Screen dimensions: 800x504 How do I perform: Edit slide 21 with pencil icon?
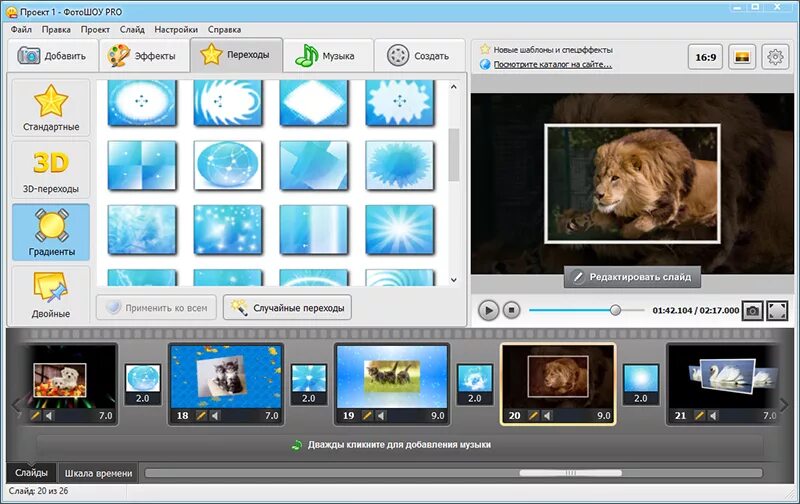[699, 416]
